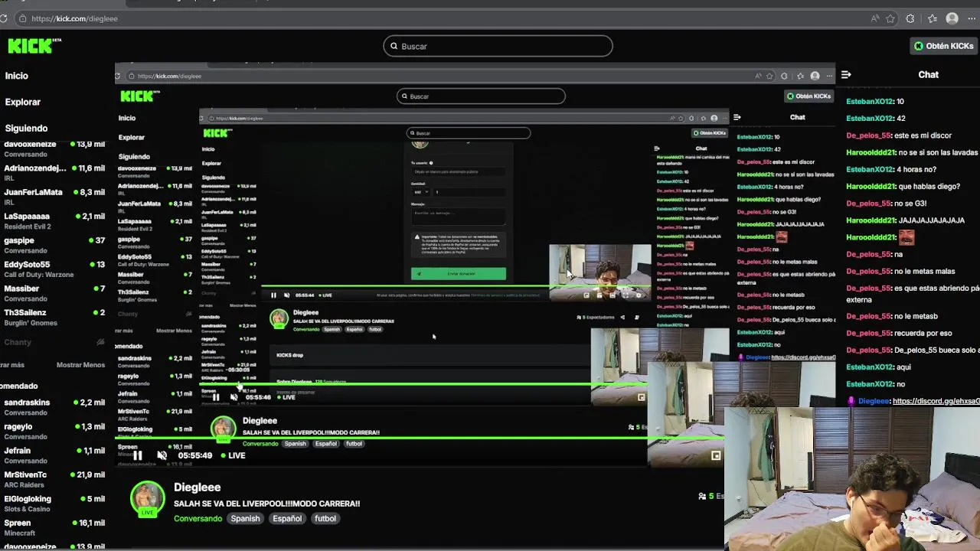Click the Kick logo inside the nested stream
The width and height of the screenshot is (980, 551).
tap(140, 96)
